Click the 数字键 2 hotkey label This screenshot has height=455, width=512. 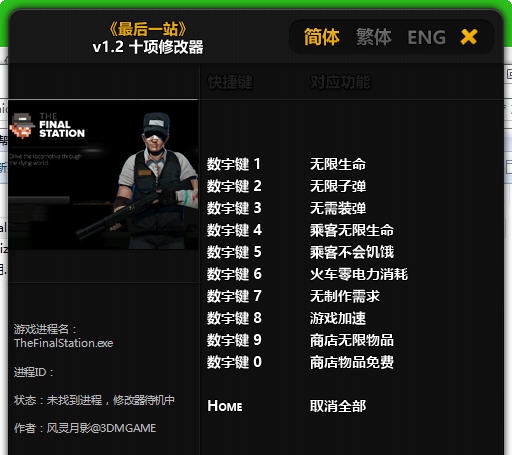point(234,186)
